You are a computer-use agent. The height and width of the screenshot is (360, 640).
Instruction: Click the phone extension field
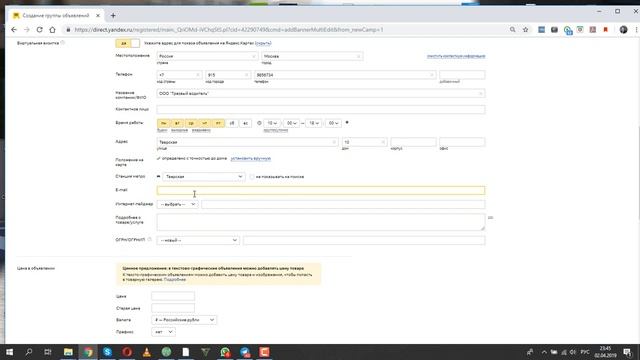462,75
